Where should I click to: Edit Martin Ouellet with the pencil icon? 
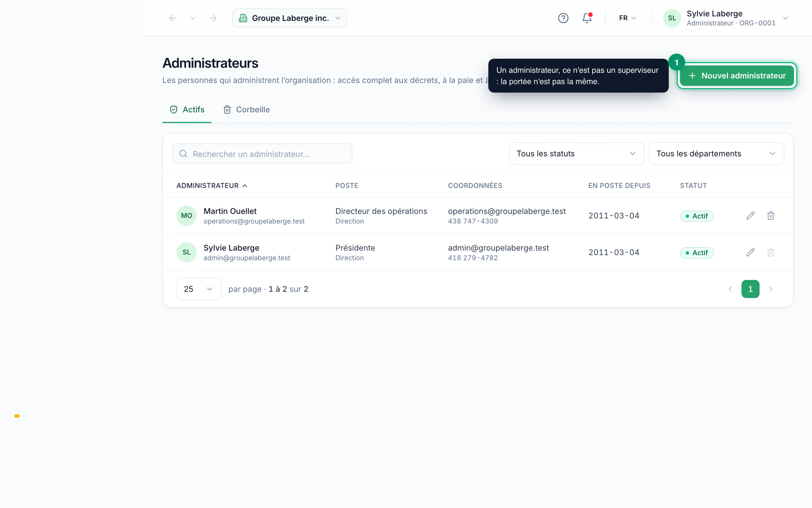click(x=750, y=216)
